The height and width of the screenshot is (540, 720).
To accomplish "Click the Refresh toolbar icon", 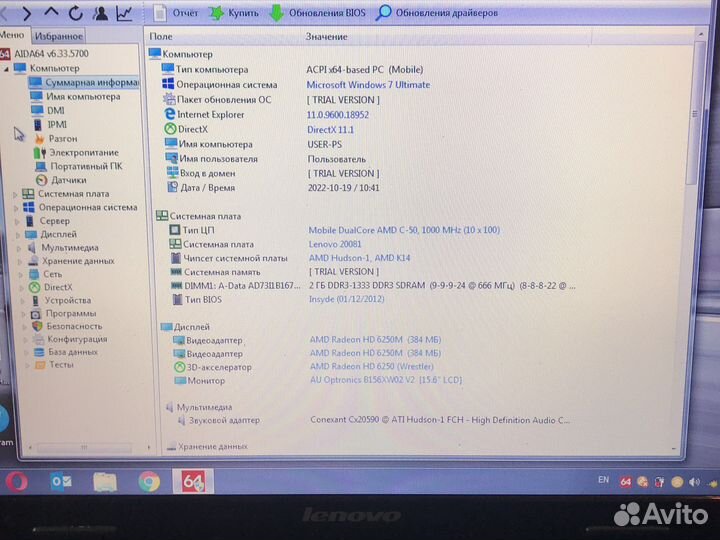I will (x=75, y=13).
